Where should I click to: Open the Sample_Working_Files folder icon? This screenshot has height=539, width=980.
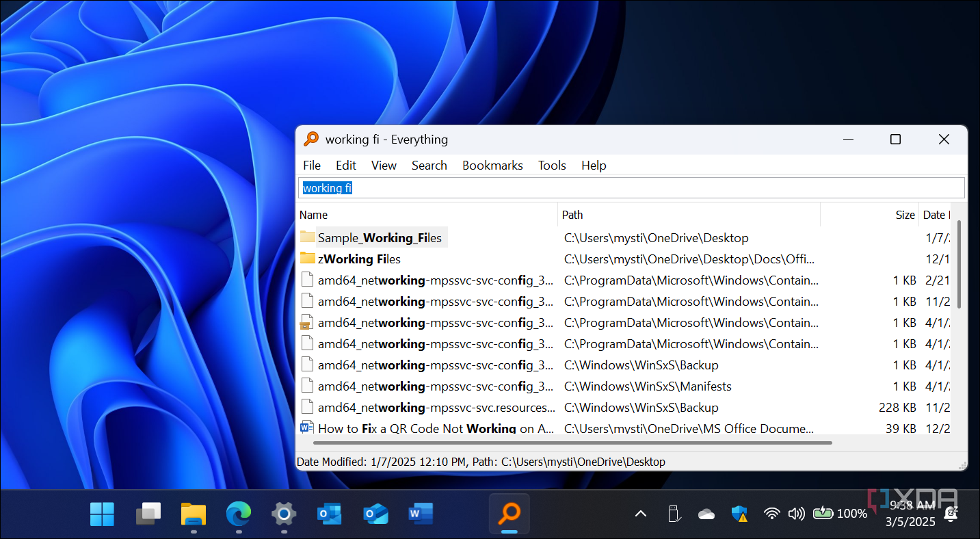[307, 237]
